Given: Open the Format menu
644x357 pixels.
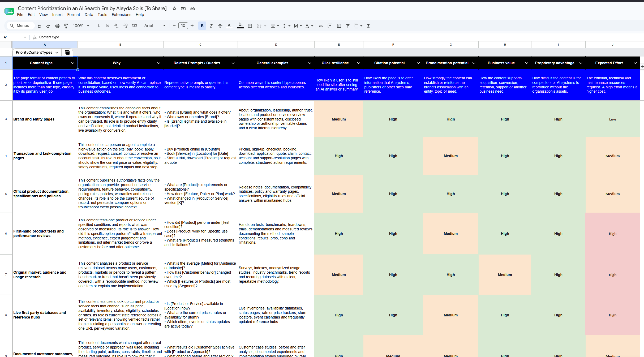Looking at the screenshot, I should click(x=74, y=15).
